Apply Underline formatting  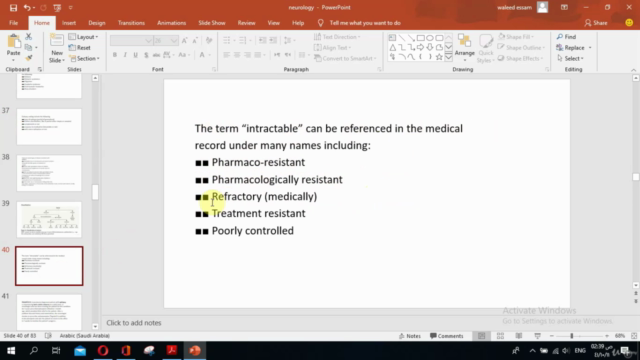(136, 55)
